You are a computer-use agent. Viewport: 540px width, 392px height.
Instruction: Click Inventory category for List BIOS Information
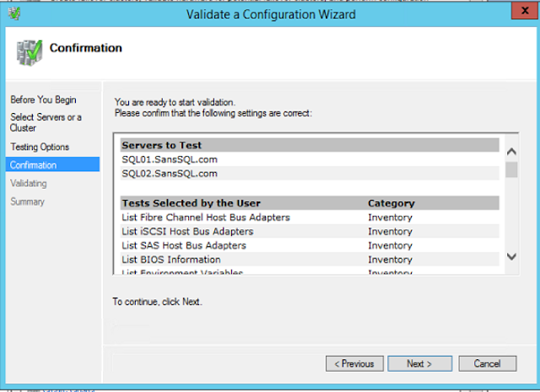click(x=390, y=260)
